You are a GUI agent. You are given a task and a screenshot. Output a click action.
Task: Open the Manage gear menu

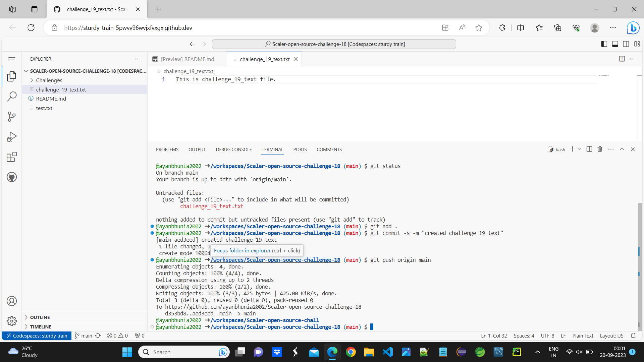12,321
